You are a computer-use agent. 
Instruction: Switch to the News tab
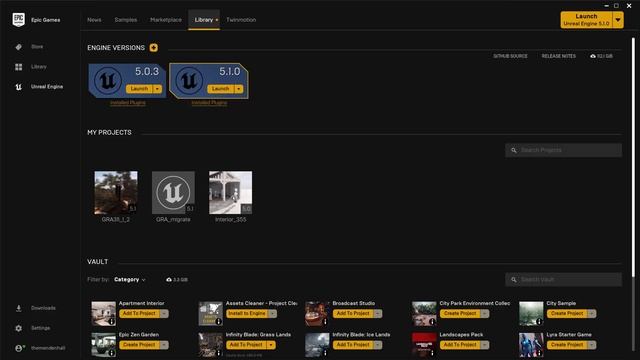coord(94,20)
